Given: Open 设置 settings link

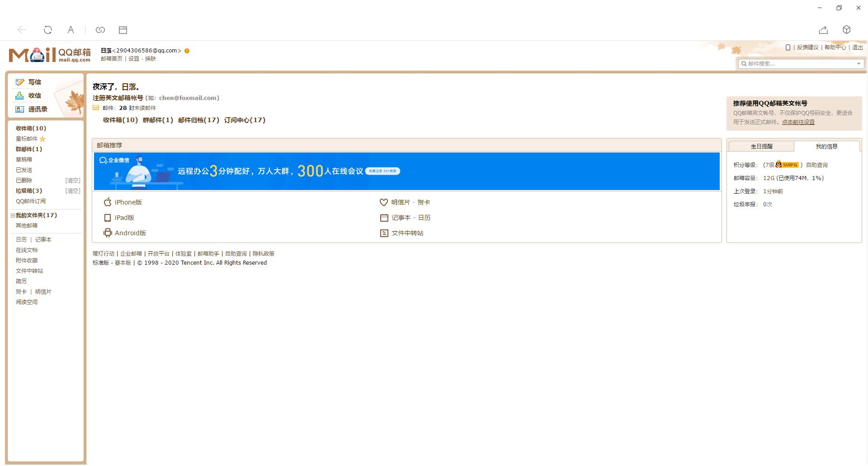Looking at the screenshot, I should coord(133,59).
